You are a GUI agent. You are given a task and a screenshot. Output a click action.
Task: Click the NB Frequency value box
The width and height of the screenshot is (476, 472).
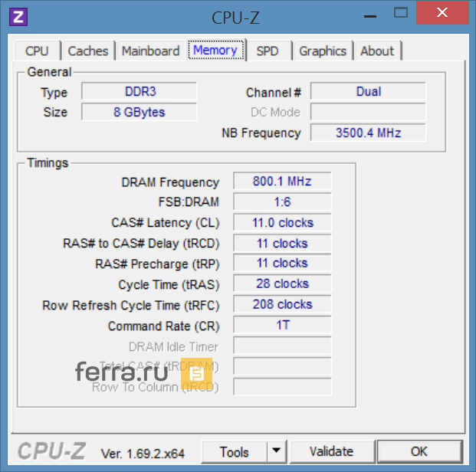(x=368, y=133)
